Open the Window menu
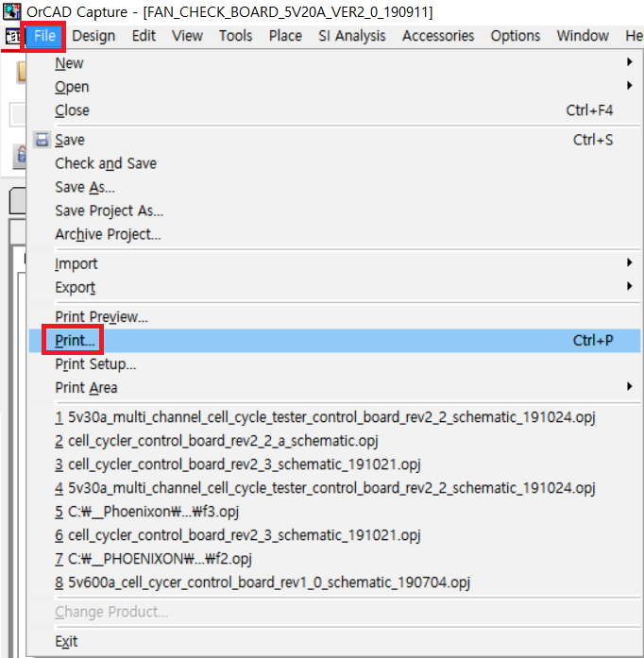 pyautogui.click(x=583, y=36)
